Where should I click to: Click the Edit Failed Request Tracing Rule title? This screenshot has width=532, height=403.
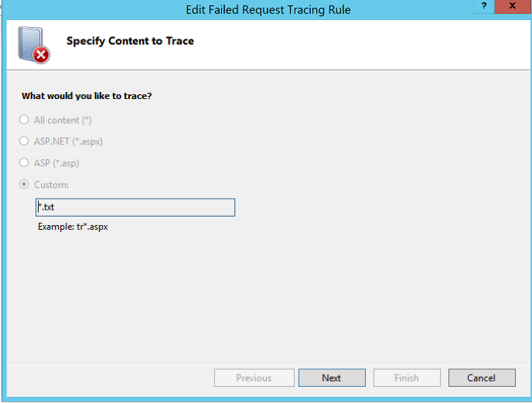(x=268, y=10)
